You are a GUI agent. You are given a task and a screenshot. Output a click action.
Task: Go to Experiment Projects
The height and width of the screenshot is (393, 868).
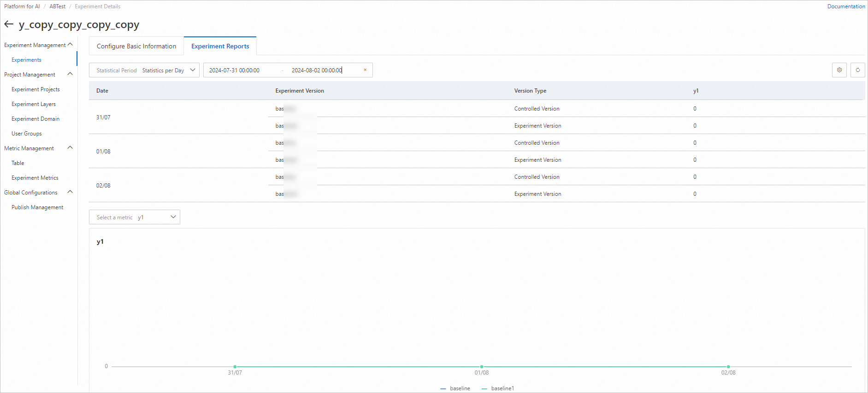pyautogui.click(x=35, y=89)
